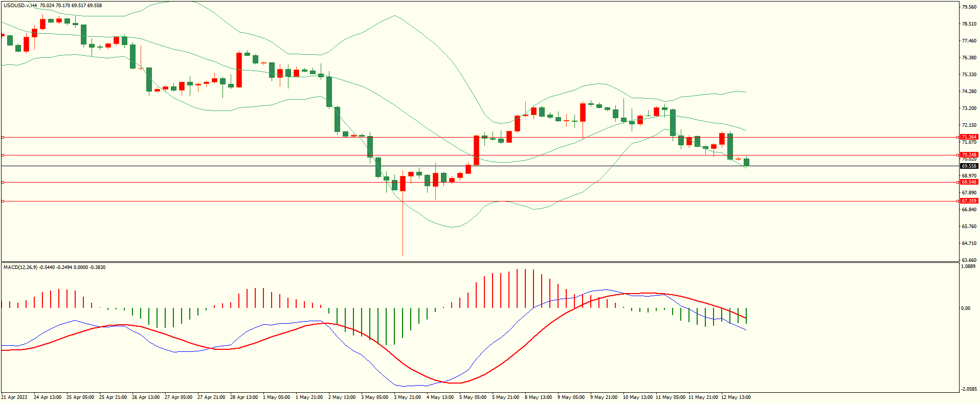Click the 79.560 value on price scale

pyautogui.click(x=969, y=7)
